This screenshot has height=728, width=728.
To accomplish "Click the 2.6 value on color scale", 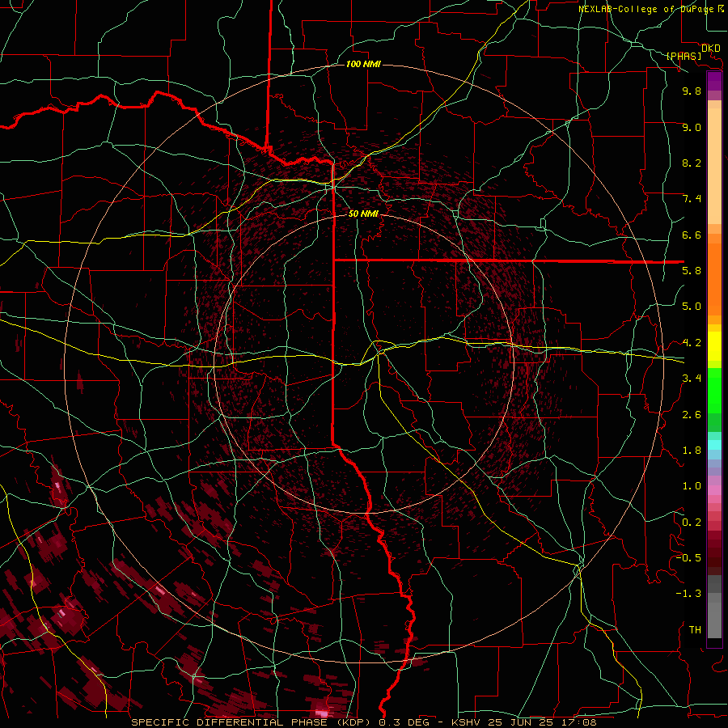I will coord(692,415).
